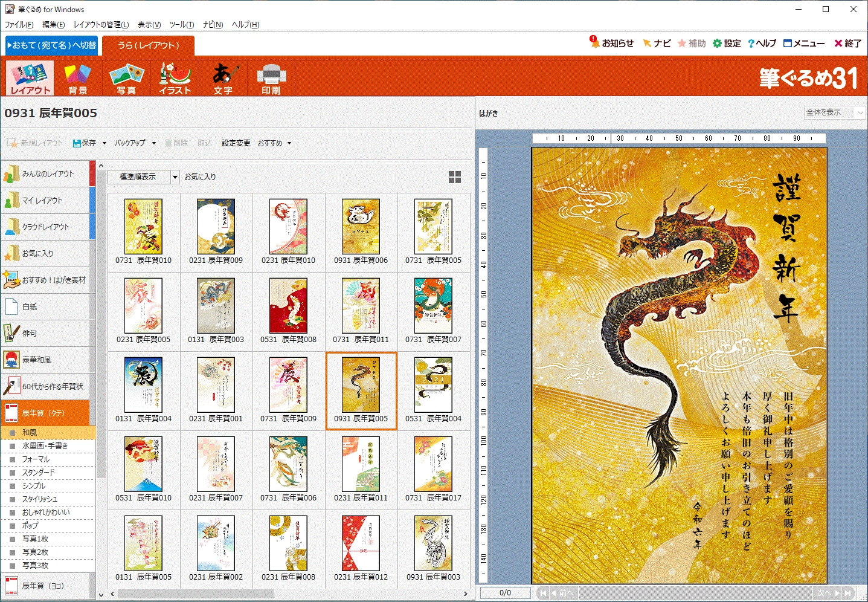Open 豪華和風 category
This screenshot has width=868, height=602.
tap(48, 360)
